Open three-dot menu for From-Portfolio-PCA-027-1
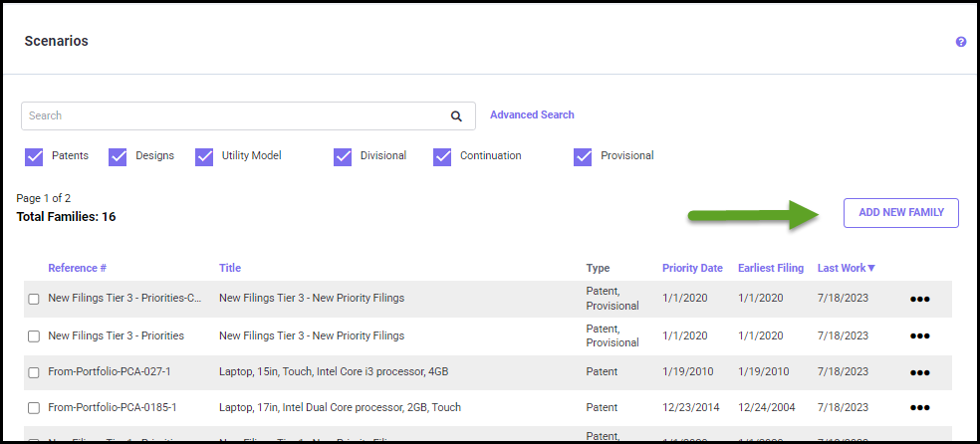980x444 pixels. tap(919, 372)
